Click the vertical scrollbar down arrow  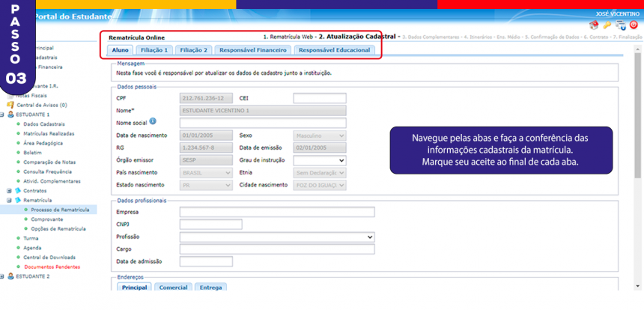point(637,286)
